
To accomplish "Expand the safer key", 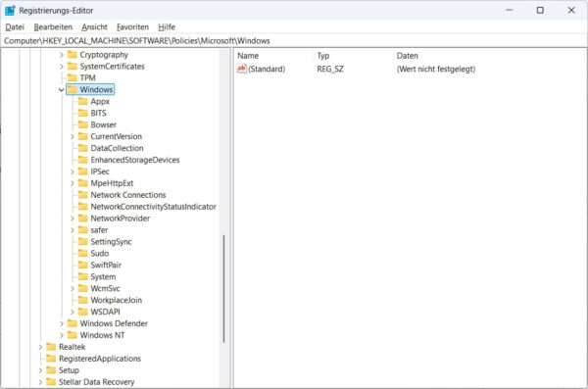I will (x=73, y=230).
